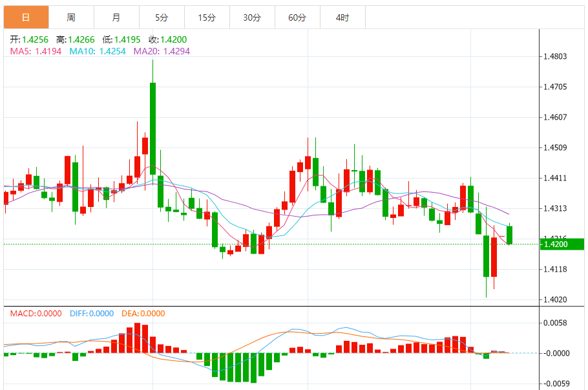
Task: Click the 1.4020 price axis label
Action: (x=556, y=300)
